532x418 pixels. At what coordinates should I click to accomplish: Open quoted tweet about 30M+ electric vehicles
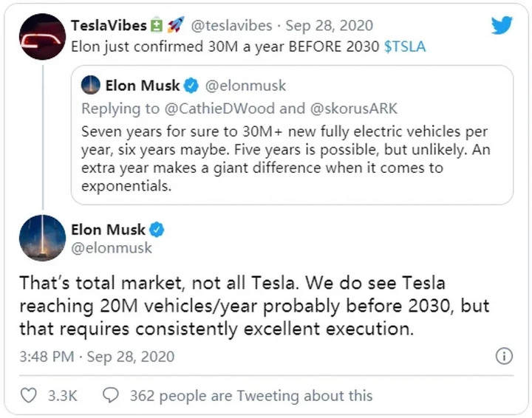(292, 135)
